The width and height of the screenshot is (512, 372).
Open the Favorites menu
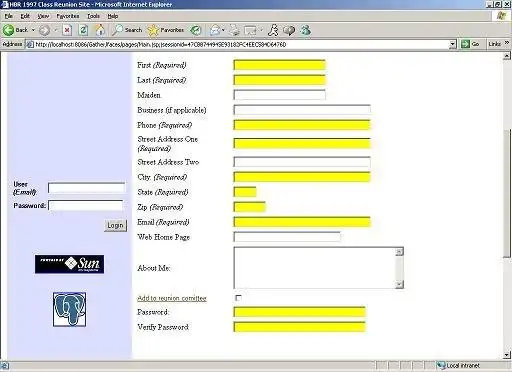click(68, 16)
